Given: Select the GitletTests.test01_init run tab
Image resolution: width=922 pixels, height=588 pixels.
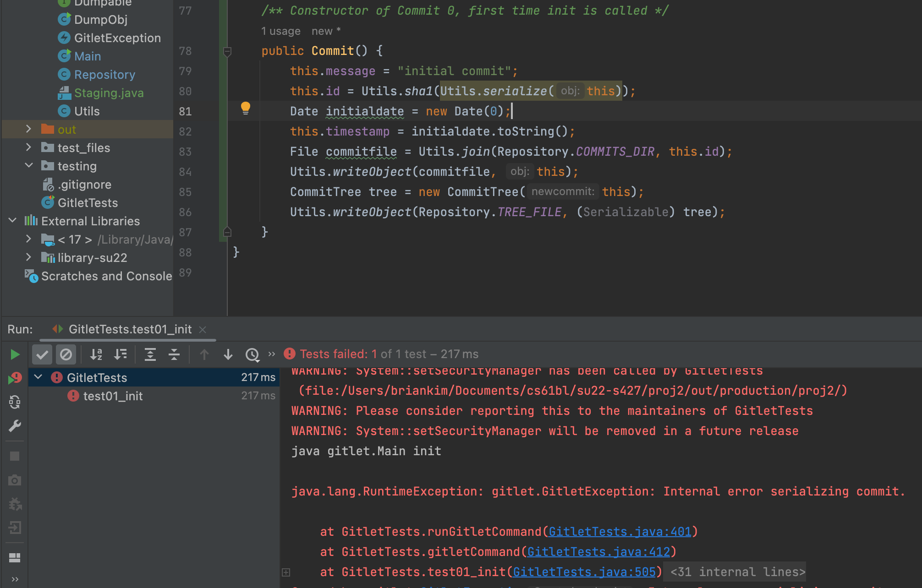Looking at the screenshot, I should 130,329.
